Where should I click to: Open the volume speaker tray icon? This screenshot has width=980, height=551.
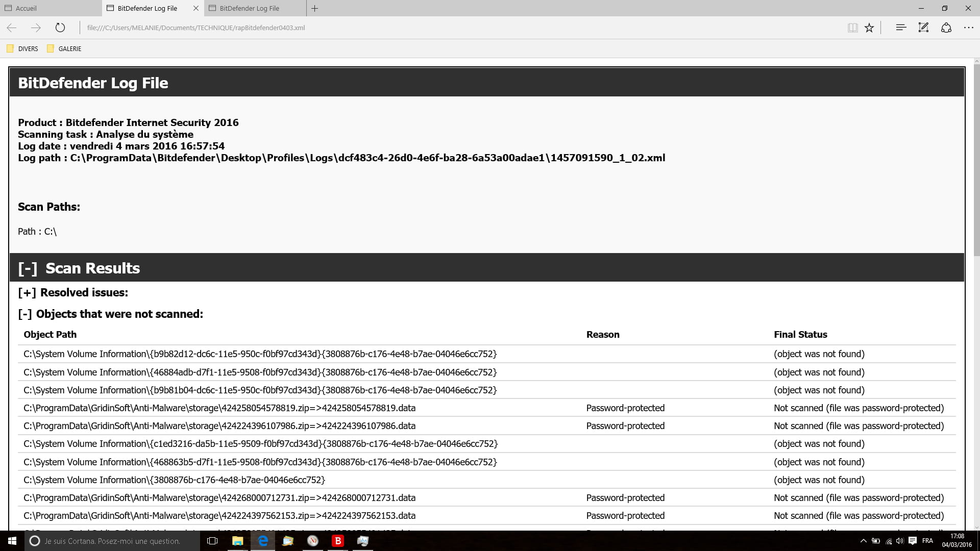click(900, 541)
